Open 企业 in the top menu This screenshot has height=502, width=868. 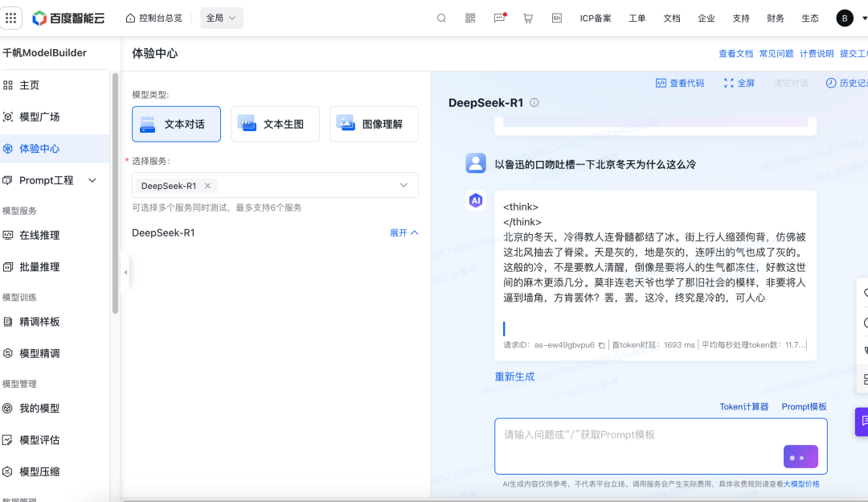(x=706, y=19)
